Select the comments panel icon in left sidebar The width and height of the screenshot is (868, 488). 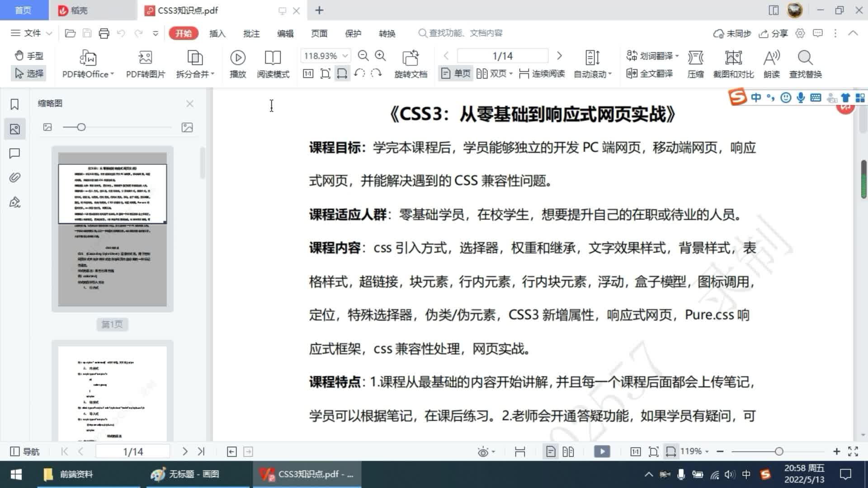(14, 153)
